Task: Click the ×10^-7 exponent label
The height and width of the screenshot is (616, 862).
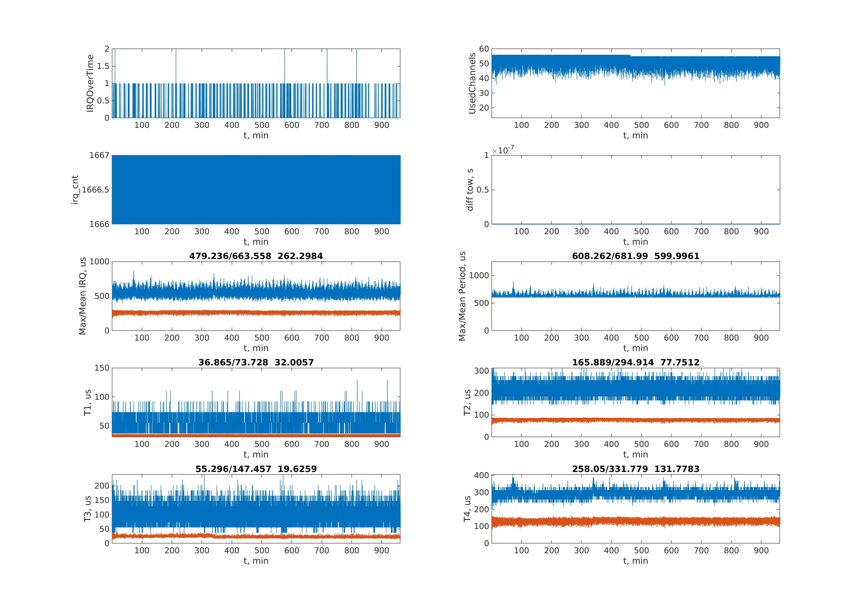Action: pos(503,150)
